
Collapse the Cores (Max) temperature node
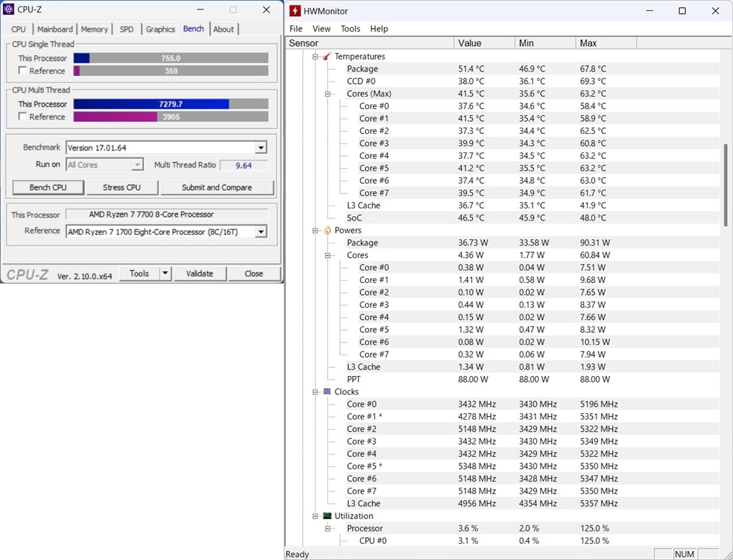pos(328,94)
